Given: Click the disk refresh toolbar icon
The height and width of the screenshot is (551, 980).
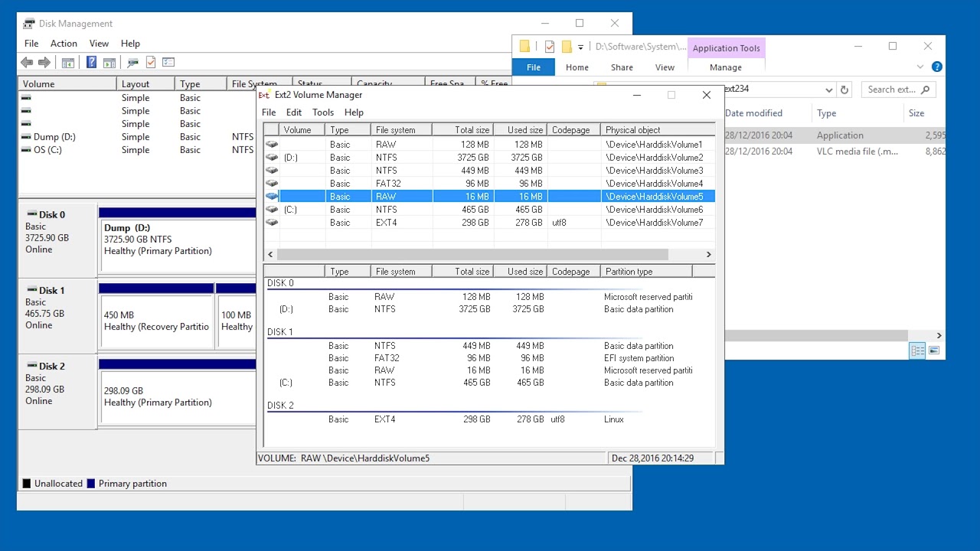Looking at the screenshot, I should (133, 62).
